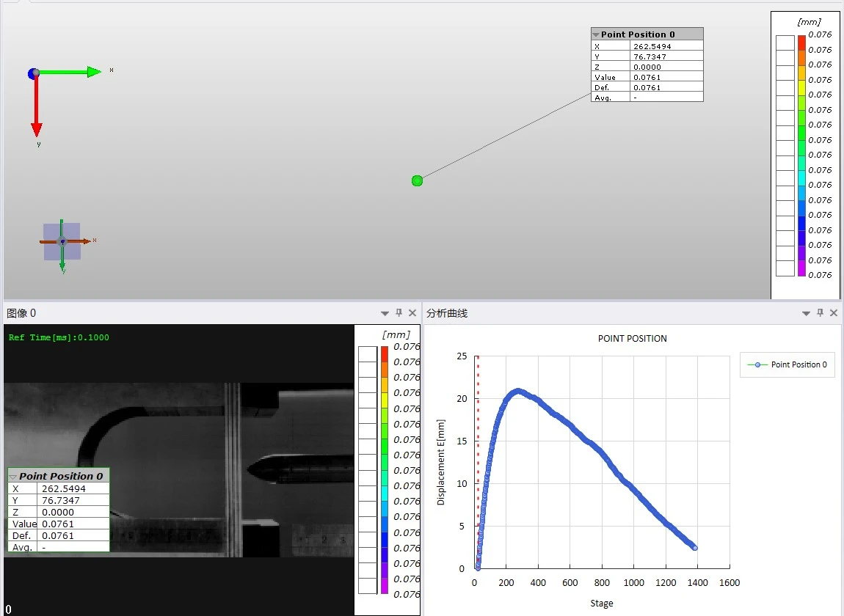This screenshot has width=844, height=616.
Task: Click the [mm] unit label of the 3D view legend
Action: point(809,22)
